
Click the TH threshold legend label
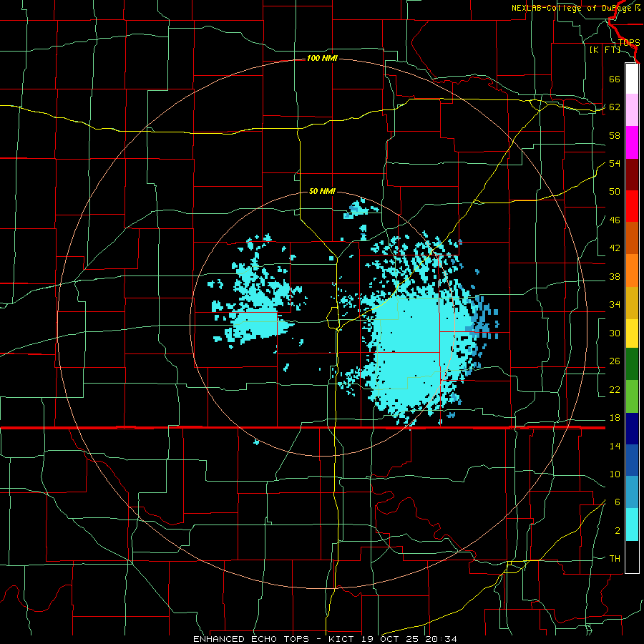pyautogui.click(x=615, y=559)
